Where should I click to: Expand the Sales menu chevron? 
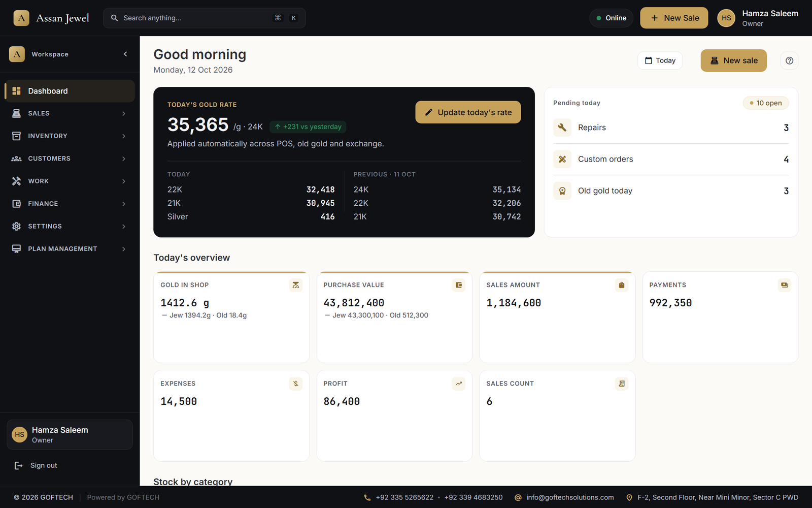[124, 113]
